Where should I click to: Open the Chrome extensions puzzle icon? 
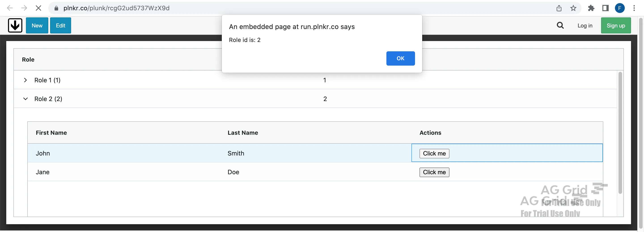[x=591, y=8]
